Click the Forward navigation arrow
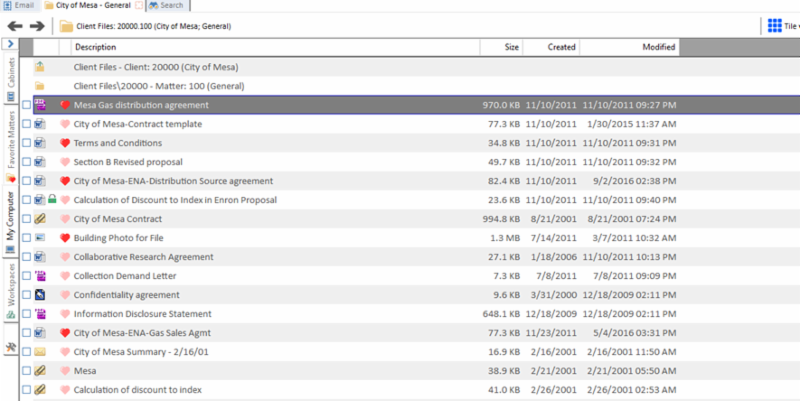 point(37,26)
